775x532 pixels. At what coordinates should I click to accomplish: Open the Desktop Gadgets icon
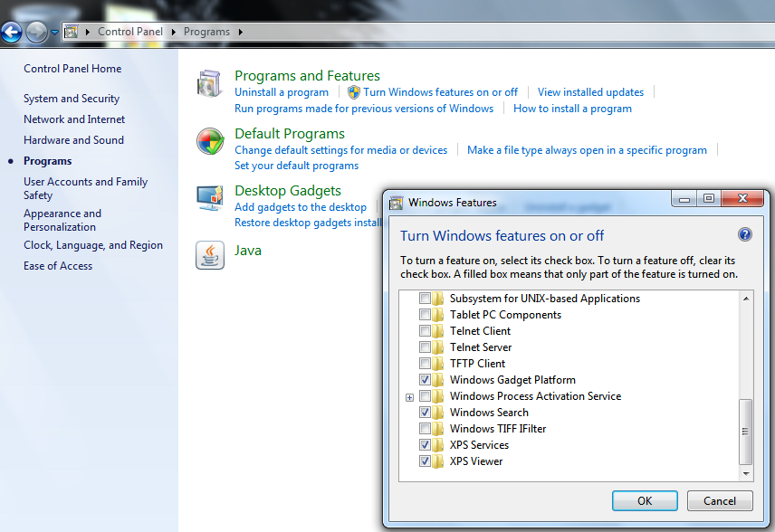pyautogui.click(x=209, y=198)
